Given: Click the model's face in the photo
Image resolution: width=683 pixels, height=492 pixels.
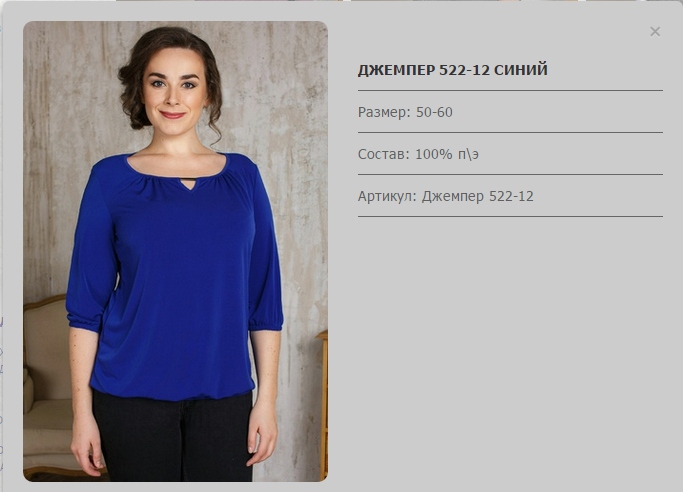Looking at the screenshot, I should [173, 91].
